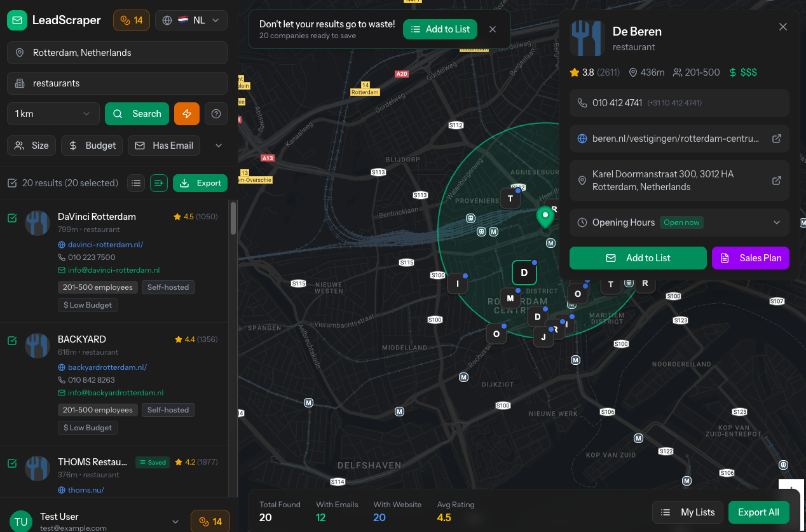Uncheck DaVinci Rotterdam result checkbox
The image size is (806, 532).
click(x=12, y=218)
